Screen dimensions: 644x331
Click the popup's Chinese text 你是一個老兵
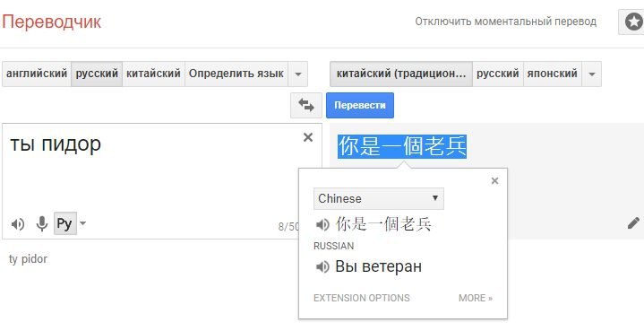(383, 224)
